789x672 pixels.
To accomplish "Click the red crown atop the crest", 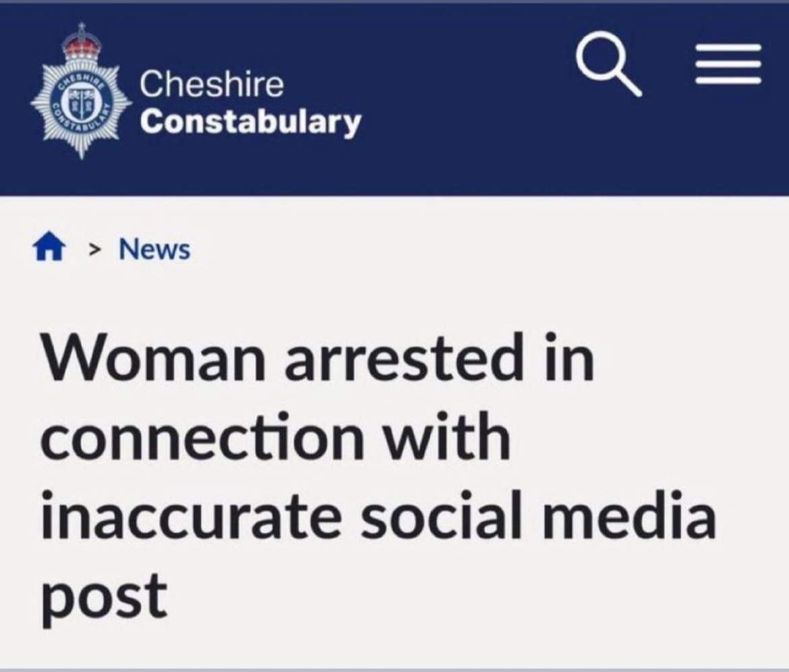I will pos(81,42).
